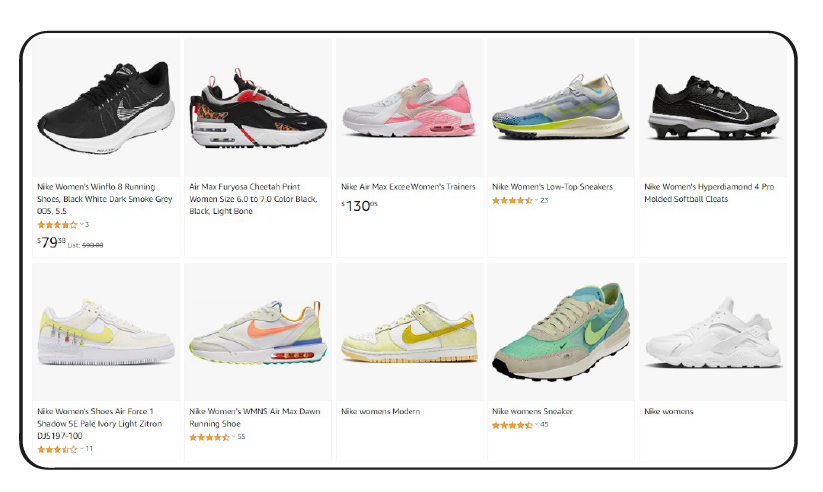View the black Hyperdiamond 4 Pro softball cleats image
The image size is (823, 492).
tap(713, 108)
